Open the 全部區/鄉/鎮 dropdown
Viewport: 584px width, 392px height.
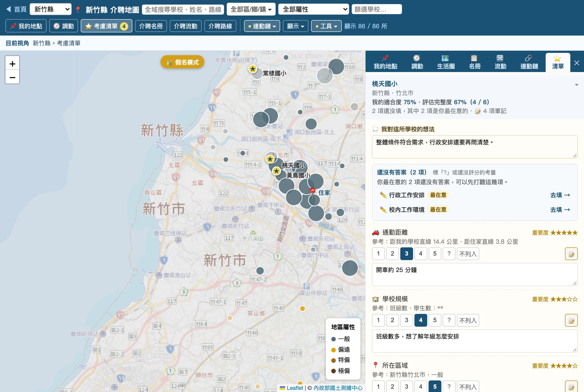click(x=251, y=9)
